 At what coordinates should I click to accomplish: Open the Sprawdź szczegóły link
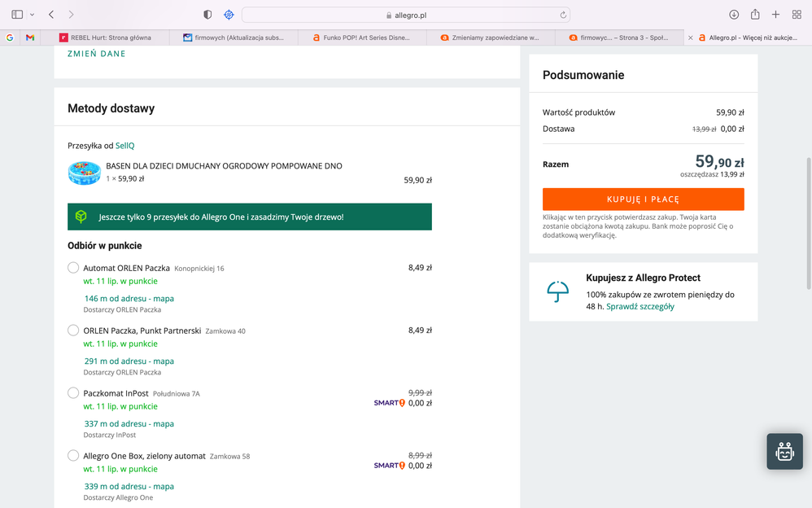(640, 307)
